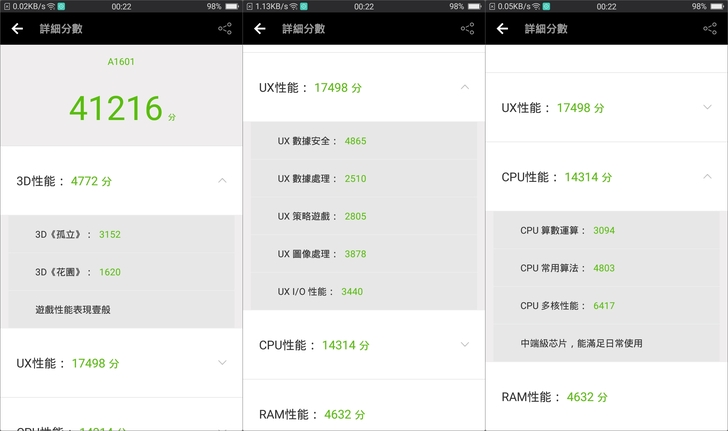Open RAM性能 4632 row in the right screen
Viewport: 728px width, 431px height.
(x=606, y=397)
